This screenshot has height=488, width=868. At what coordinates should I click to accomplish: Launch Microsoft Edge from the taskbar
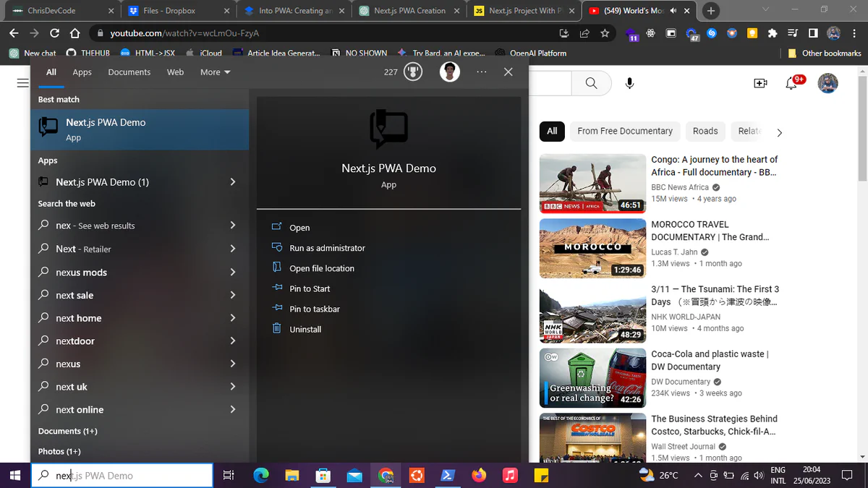(261, 475)
